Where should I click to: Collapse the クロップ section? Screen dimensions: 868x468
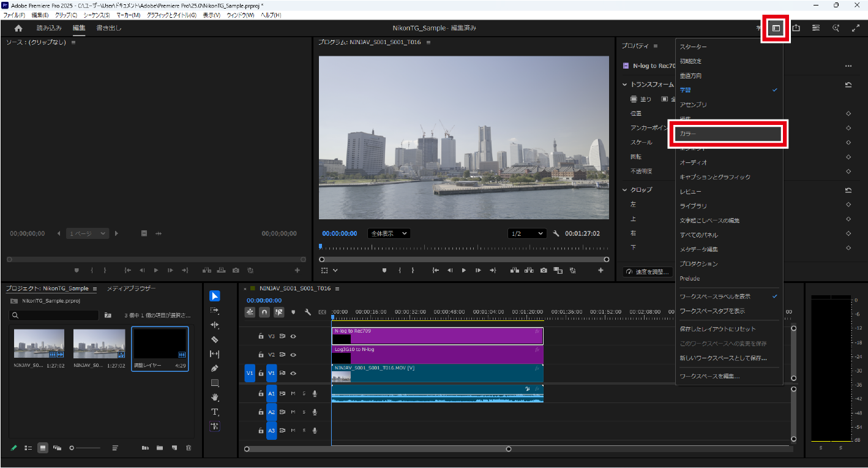[625, 190]
